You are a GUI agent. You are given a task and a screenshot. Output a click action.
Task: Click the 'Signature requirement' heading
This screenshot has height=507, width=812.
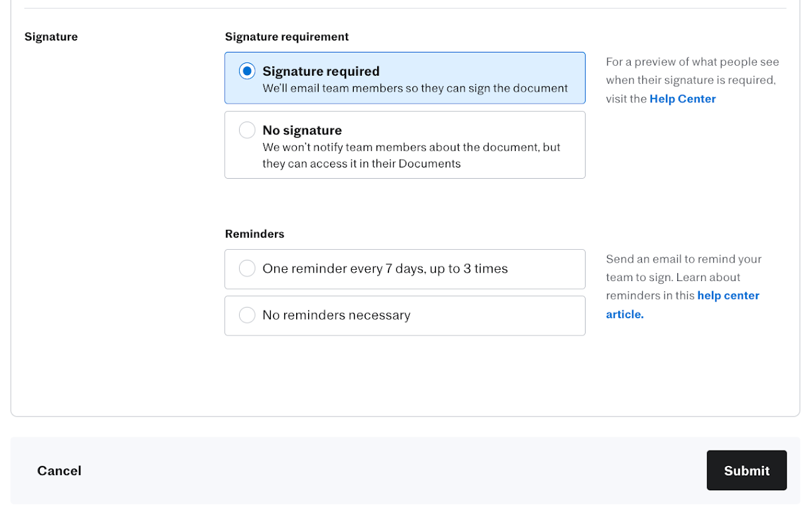point(287,37)
